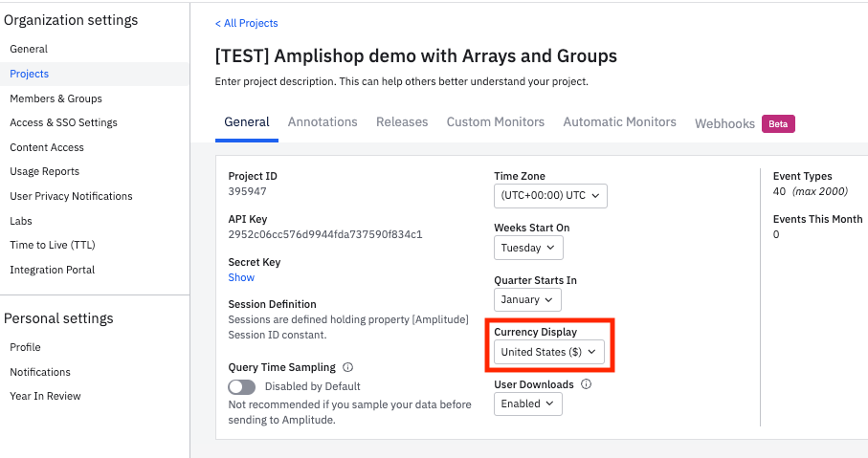Viewport: 868px width, 458px height.
Task: Open Content Access settings
Action: pos(47,147)
